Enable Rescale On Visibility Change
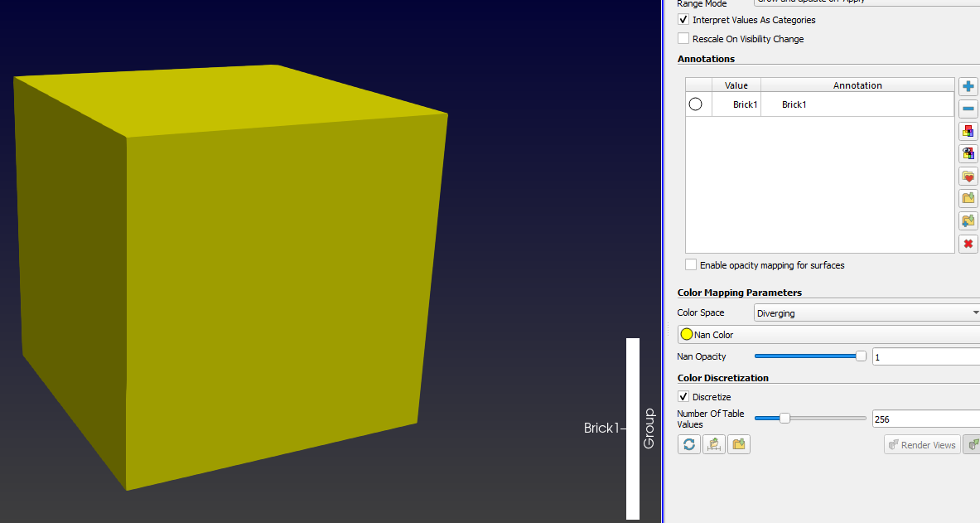The height and width of the screenshot is (523, 980). point(683,39)
